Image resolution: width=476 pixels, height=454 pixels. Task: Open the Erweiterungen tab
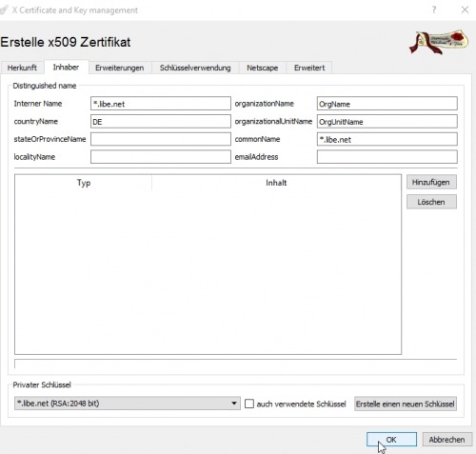(120, 68)
